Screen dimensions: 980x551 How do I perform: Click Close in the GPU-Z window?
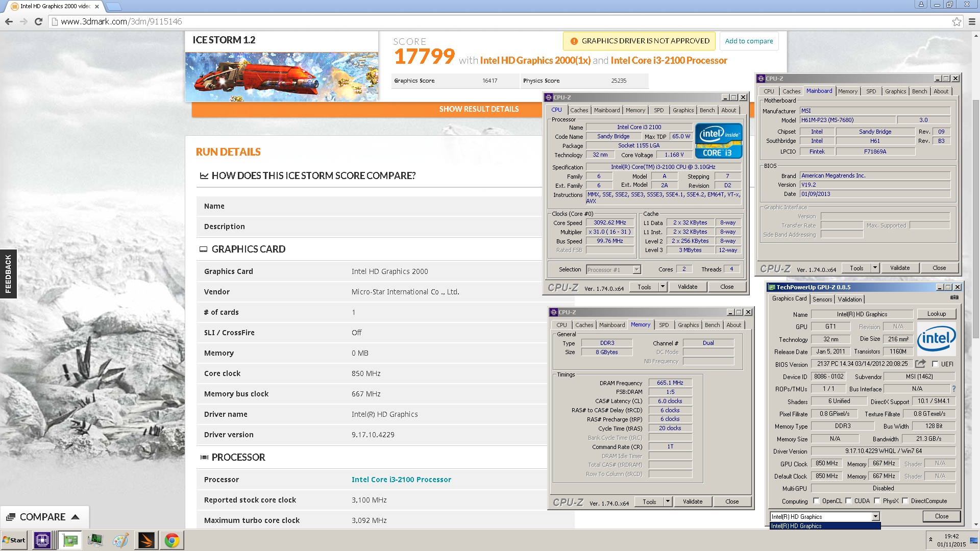tap(941, 516)
